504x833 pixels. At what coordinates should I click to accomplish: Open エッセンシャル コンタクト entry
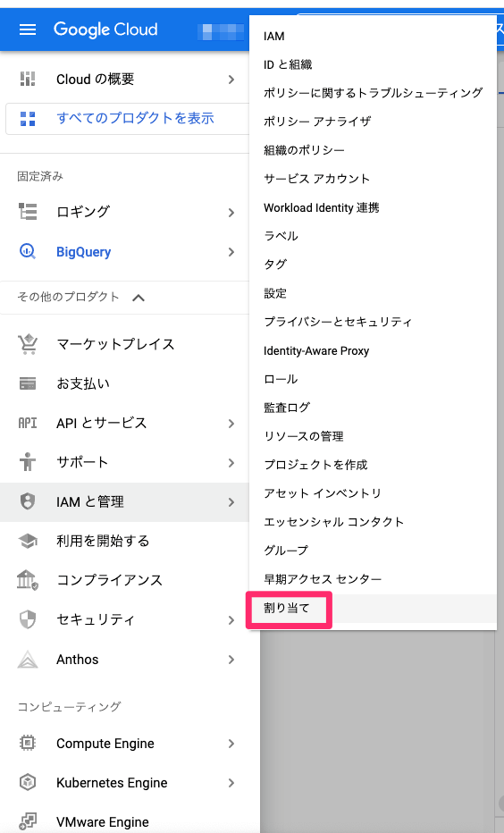373,522
